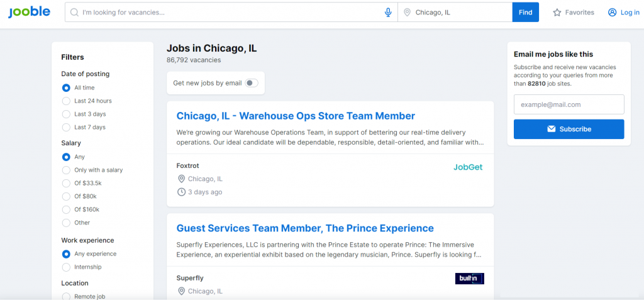
Task: Focus the example@mail.com email field
Action: tap(569, 104)
